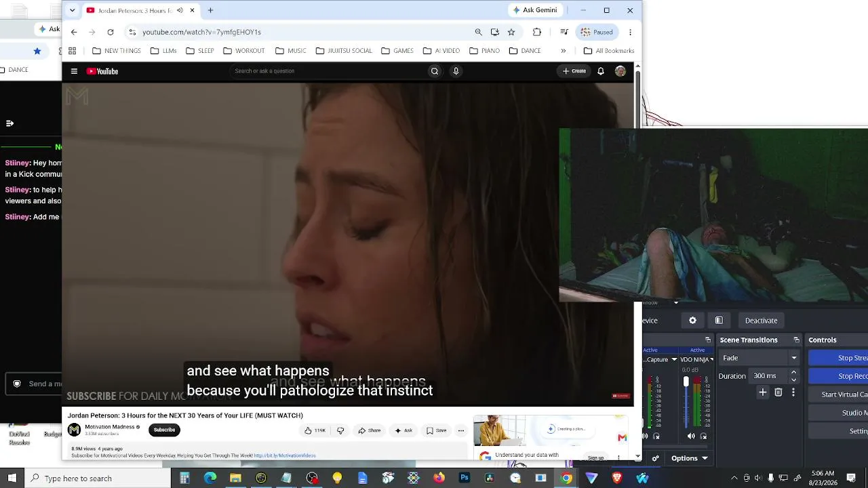The image size is (868, 488).
Task: Open source properties gear icon in OBS
Action: 692,321
